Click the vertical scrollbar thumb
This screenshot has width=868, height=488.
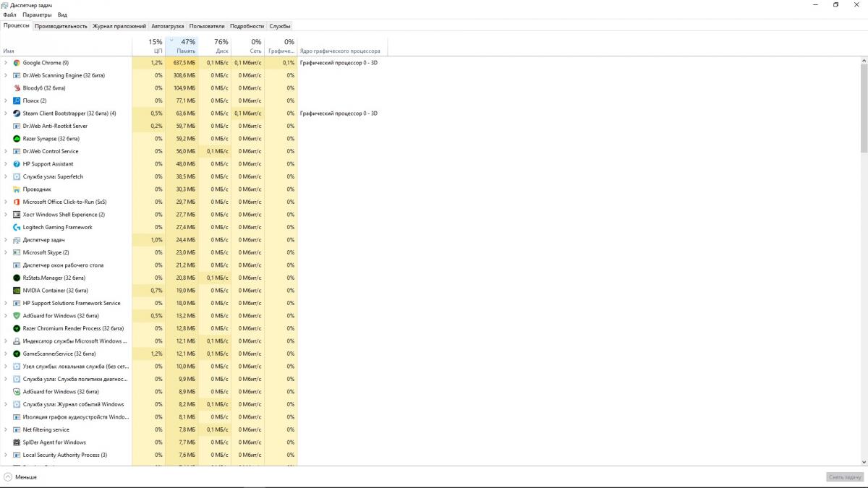[864, 108]
